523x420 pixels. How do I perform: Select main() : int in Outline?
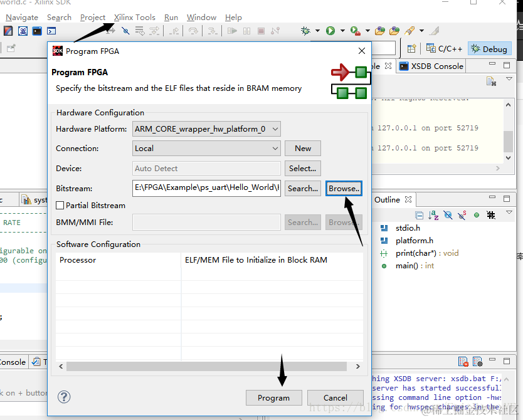(415, 266)
